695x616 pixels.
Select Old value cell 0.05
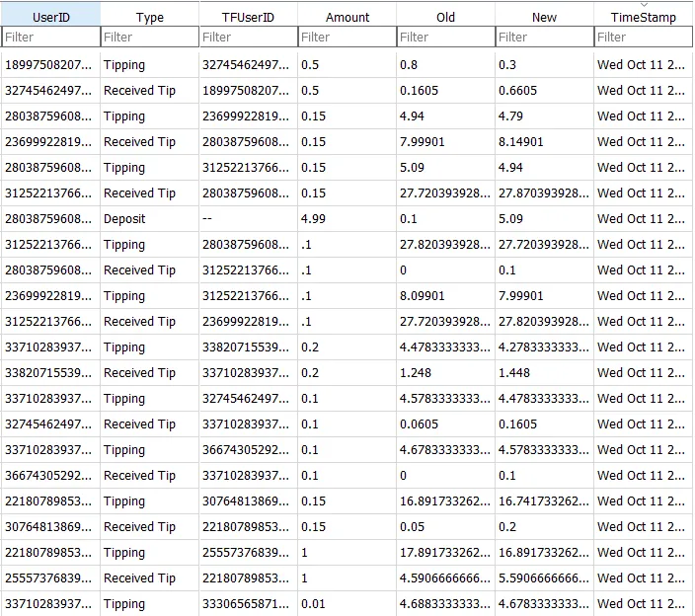(x=445, y=526)
